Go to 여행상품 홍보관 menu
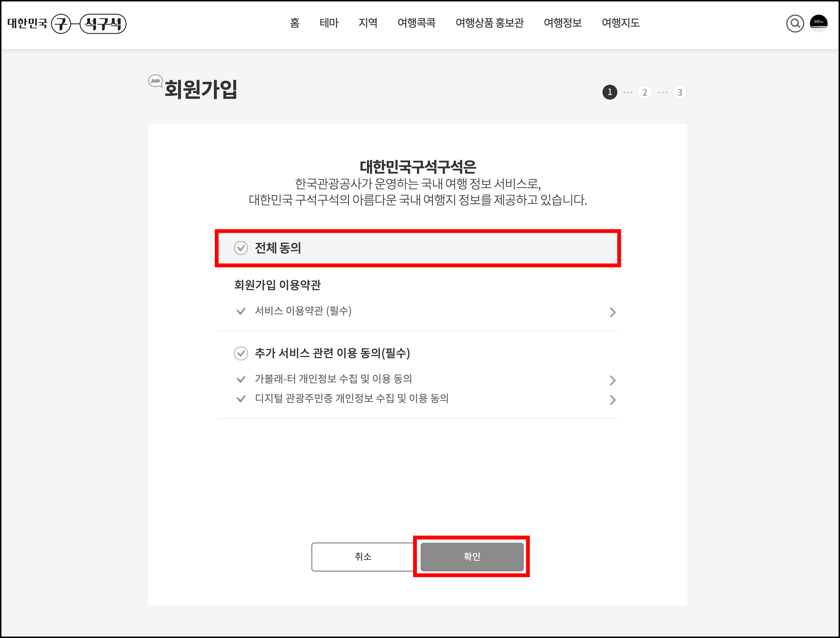 click(x=489, y=23)
